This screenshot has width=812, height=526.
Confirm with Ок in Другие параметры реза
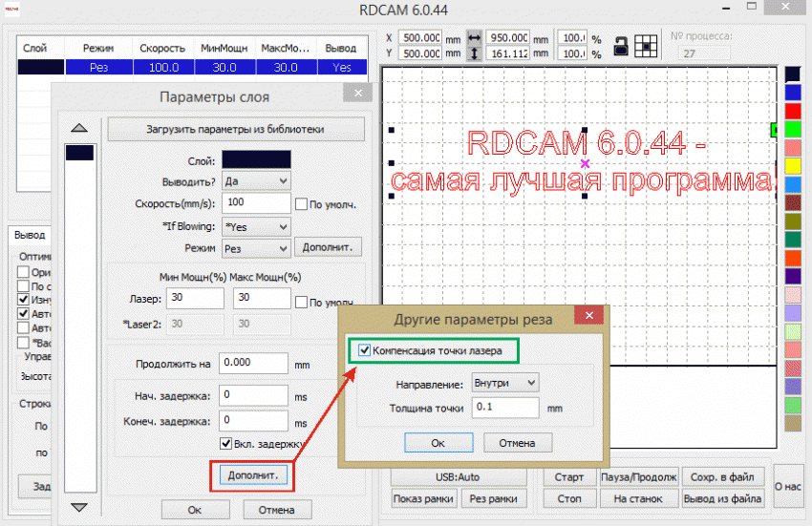click(x=438, y=443)
